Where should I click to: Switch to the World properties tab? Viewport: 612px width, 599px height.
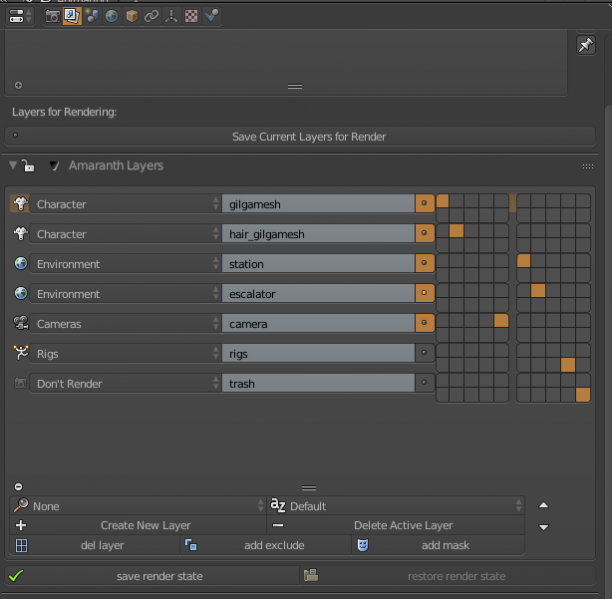click(x=112, y=16)
